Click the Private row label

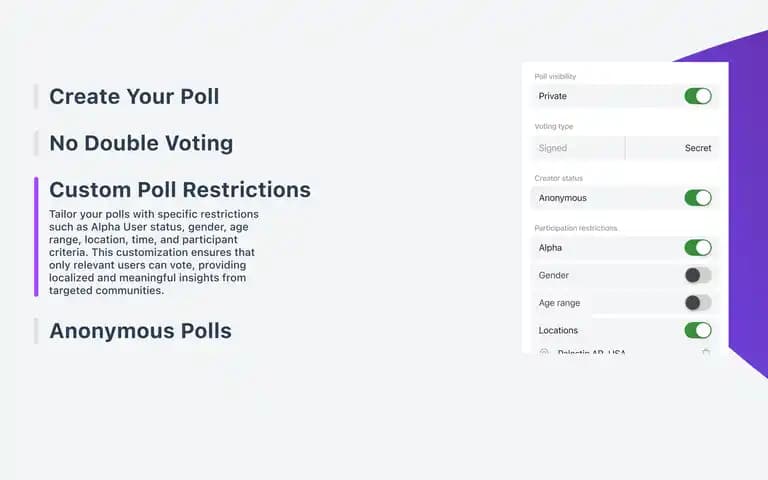tap(552, 96)
